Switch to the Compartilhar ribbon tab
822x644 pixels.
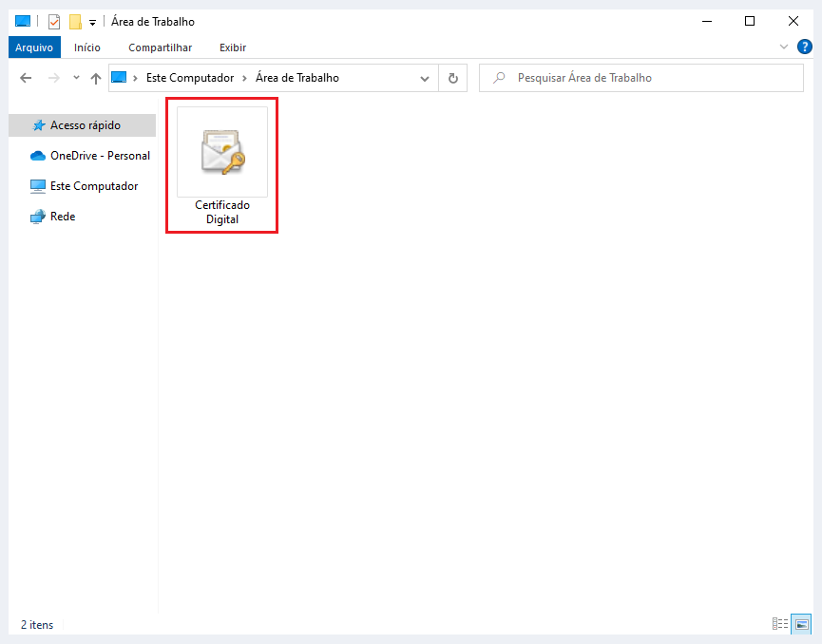(160, 47)
